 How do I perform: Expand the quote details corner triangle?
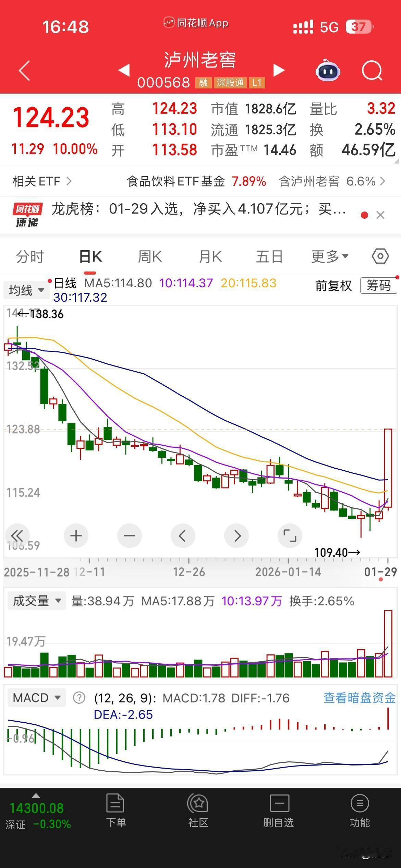(397, 161)
